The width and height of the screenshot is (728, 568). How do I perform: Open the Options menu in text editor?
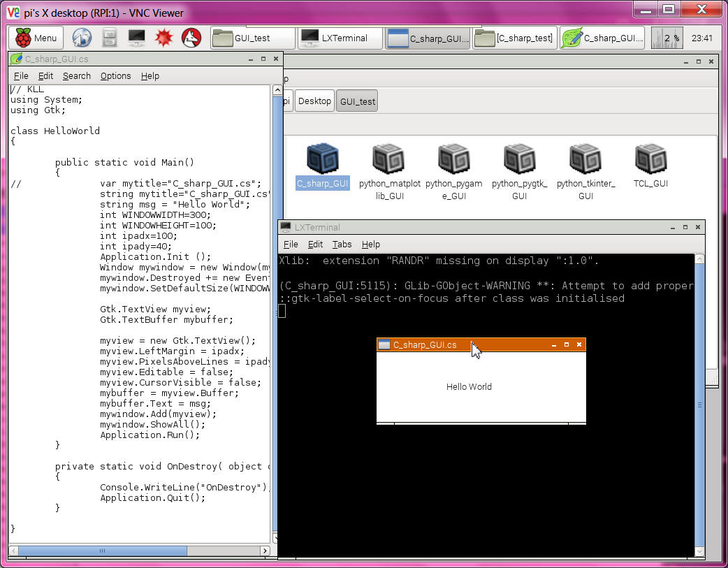tap(115, 76)
